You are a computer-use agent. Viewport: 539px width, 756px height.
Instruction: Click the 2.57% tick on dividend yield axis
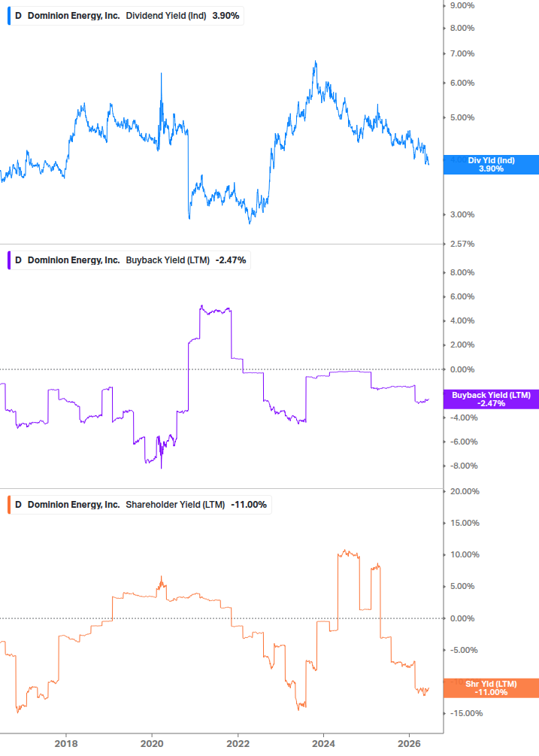(x=462, y=244)
